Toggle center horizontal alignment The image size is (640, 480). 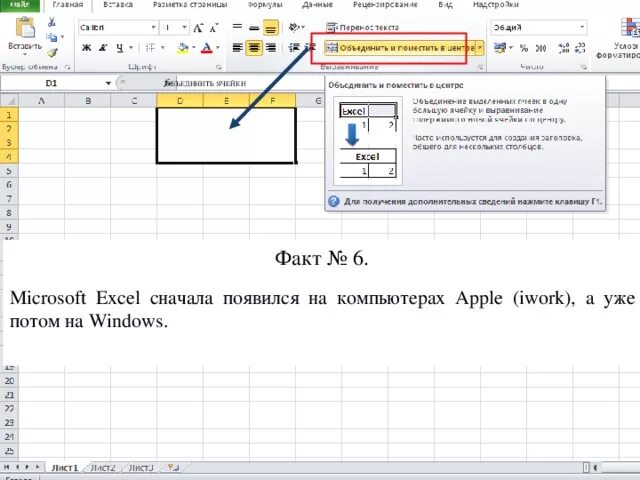254,48
